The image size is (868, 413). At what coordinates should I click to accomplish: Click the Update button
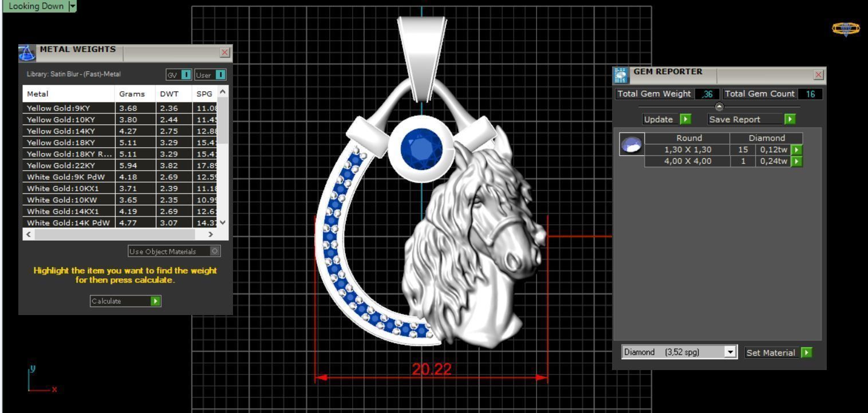tap(668, 119)
